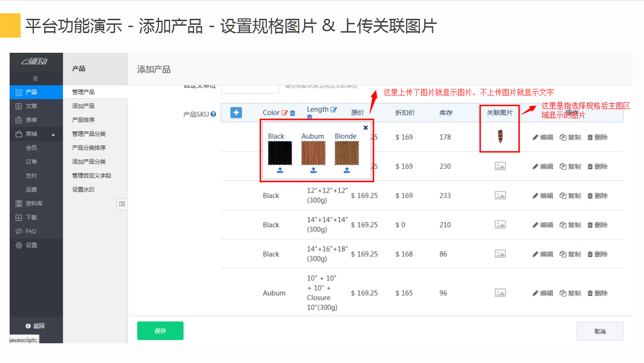The width and height of the screenshot is (644, 363).
Task: Click the 取消 cancel button
Action: (x=600, y=331)
